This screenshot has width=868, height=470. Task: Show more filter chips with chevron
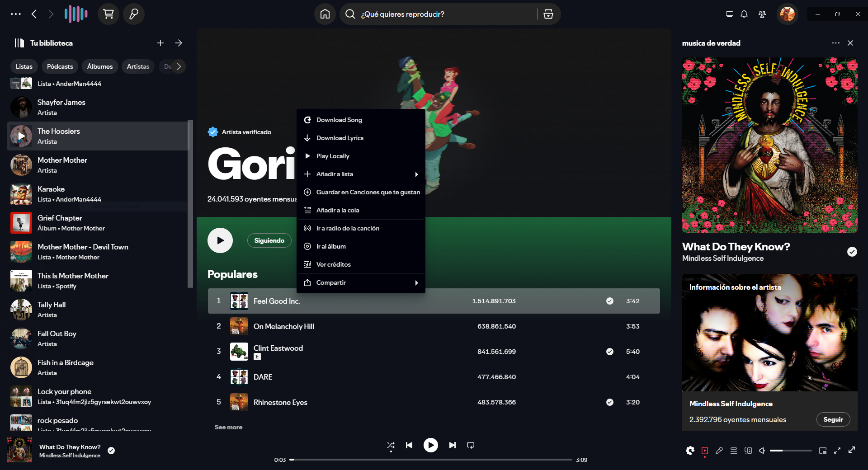click(x=179, y=66)
